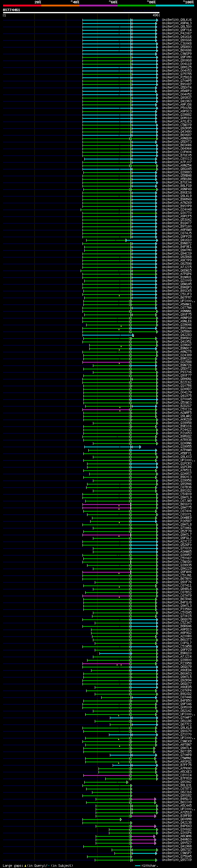Open hit UniRef100_O04119

point(176,64)
